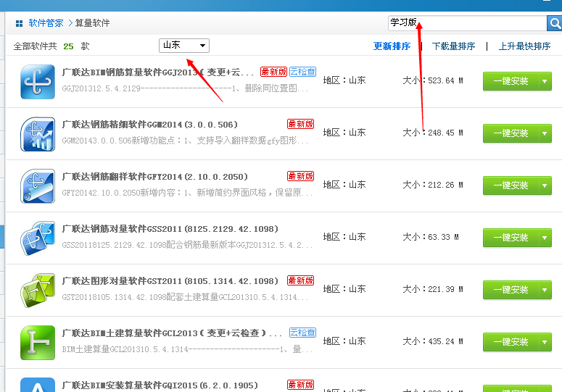Click GSS2011 rebar comparison software icon
562x392 pixels.
coord(38,238)
